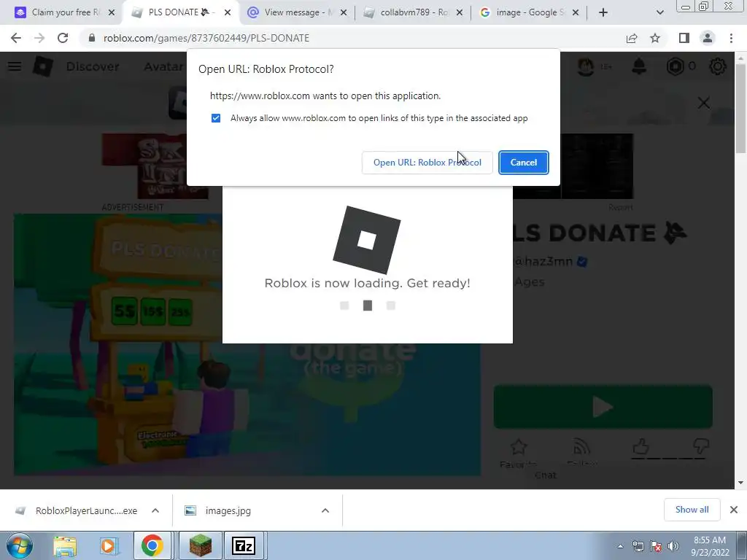
Task: Open Roblox notifications bell
Action: (x=639, y=66)
